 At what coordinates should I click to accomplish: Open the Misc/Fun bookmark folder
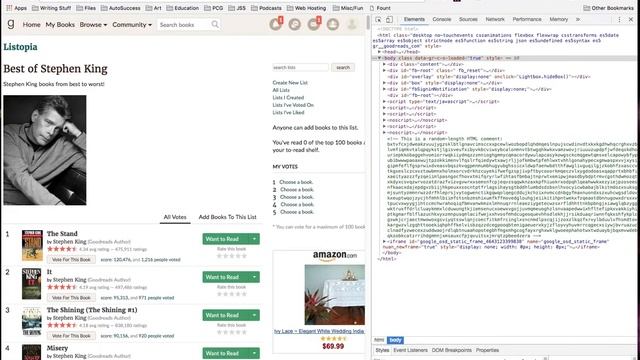[x=348, y=8]
